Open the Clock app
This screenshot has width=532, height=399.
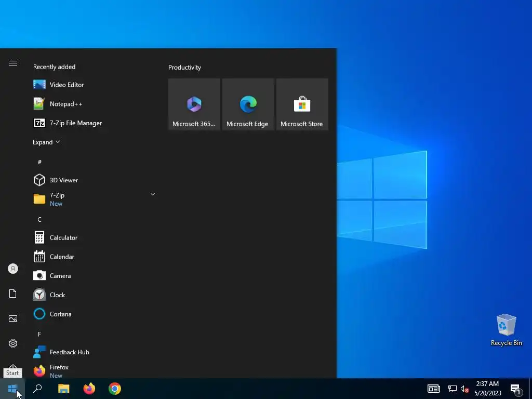coord(94,295)
